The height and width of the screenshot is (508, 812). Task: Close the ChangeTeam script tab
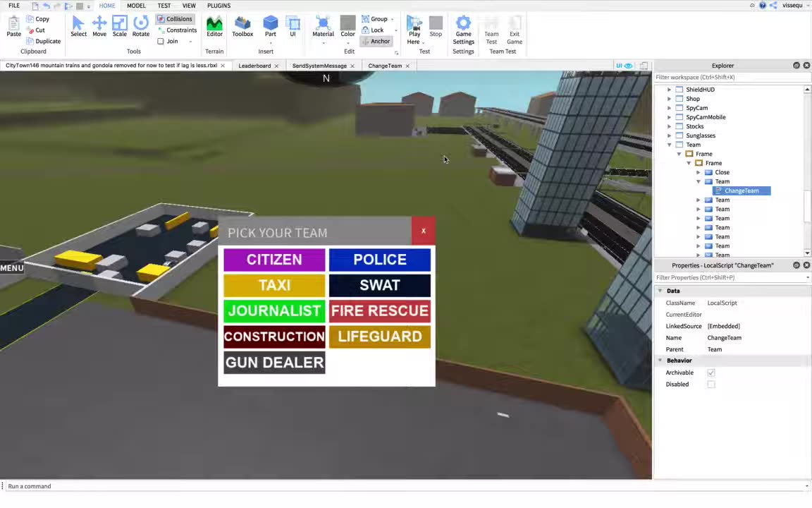(x=407, y=66)
